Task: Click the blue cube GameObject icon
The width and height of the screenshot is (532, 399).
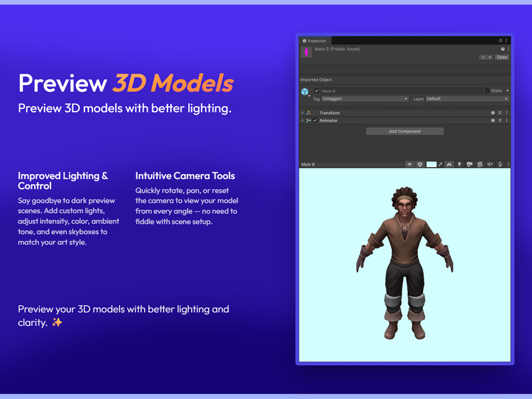Action: (x=305, y=92)
